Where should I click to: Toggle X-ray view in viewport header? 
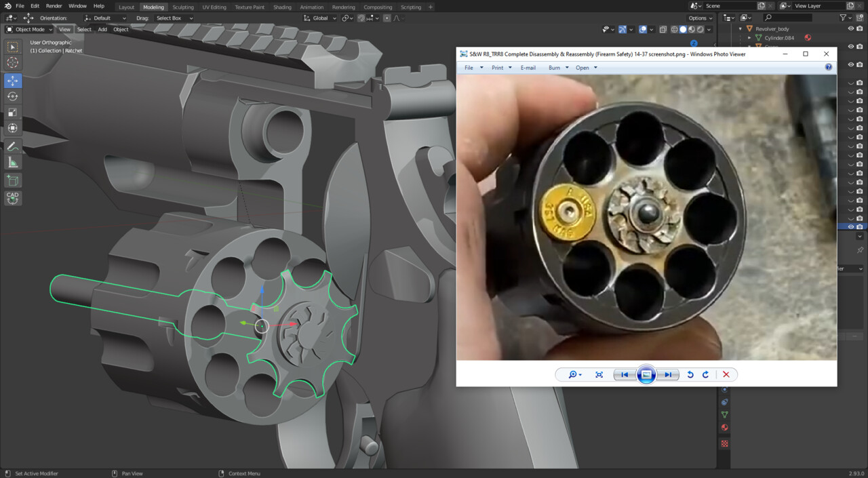click(664, 30)
